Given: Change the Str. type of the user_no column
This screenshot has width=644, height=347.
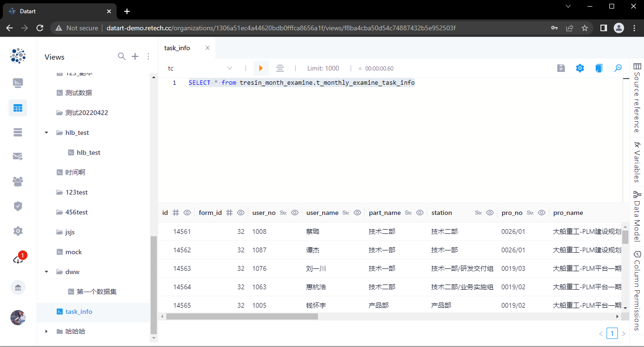Looking at the screenshot, I should coord(283,213).
